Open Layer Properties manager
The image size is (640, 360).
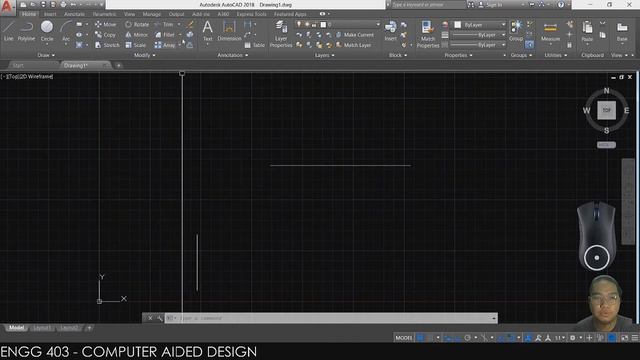[281, 34]
